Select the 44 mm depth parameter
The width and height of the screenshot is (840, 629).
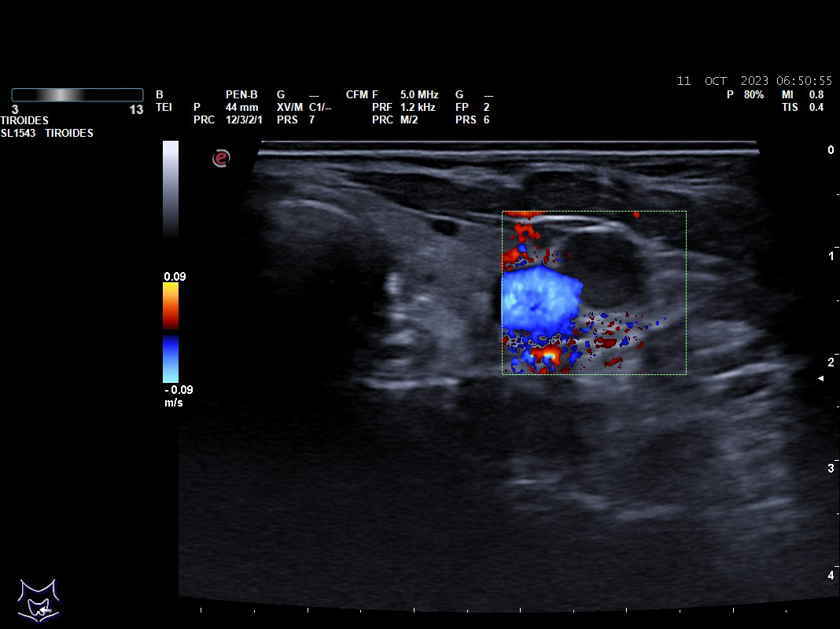241,107
